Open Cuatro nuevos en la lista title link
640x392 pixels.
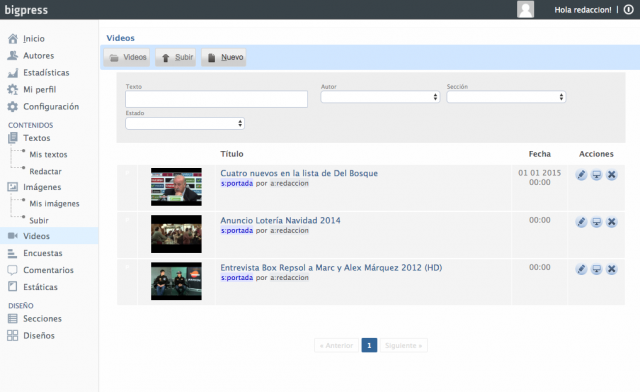click(299, 173)
